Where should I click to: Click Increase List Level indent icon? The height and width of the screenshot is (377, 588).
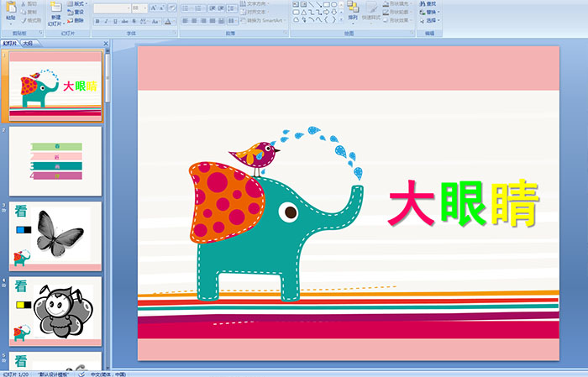pyautogui.click(x=221, y=8)
